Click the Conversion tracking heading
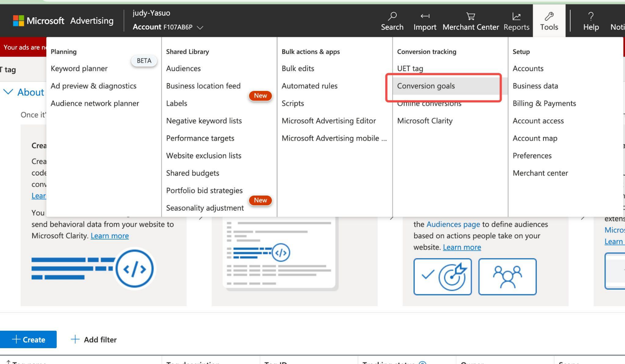This screenshot has width=625, height=364. pyautogui.click(x=427, y=52)
